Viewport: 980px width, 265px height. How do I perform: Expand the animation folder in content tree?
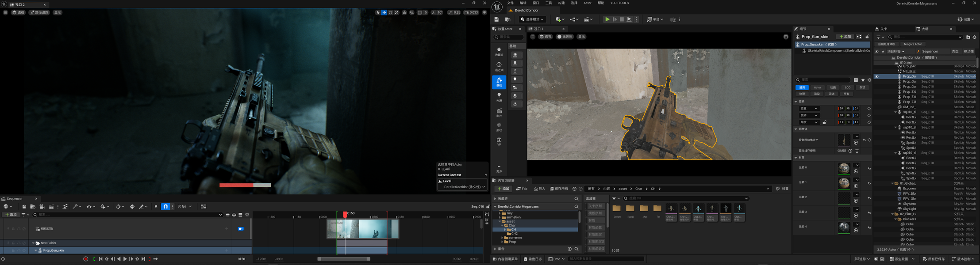click(500, 217)
